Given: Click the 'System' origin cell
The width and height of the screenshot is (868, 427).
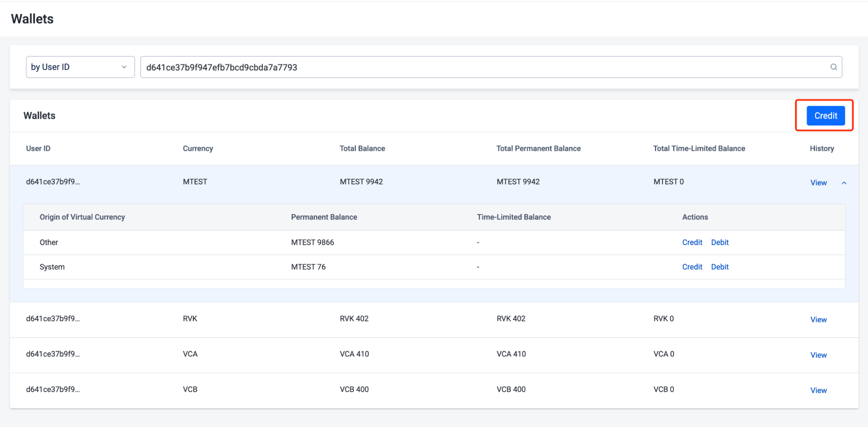Looking at the screenshot, I should [x=52, y=267].
